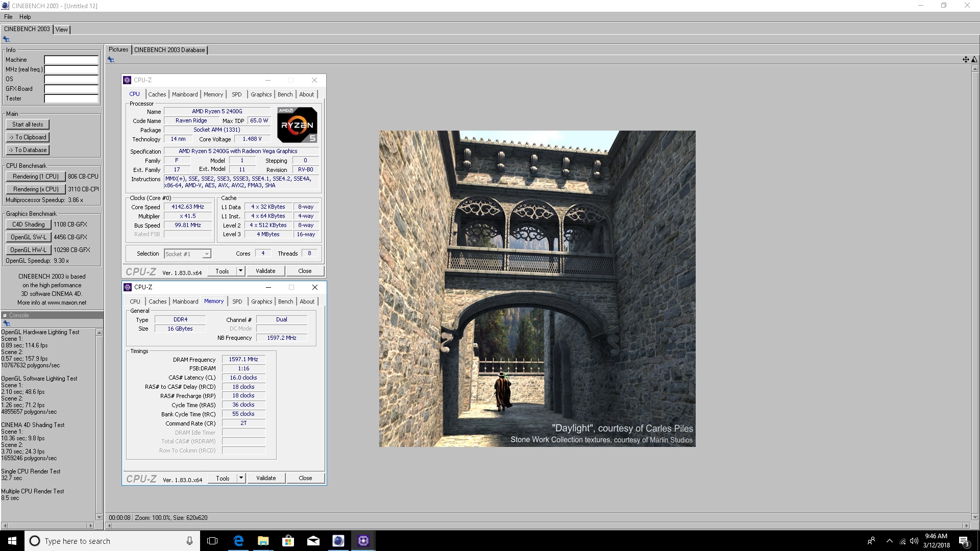Open Tools dropdown arrow in bottom CPU-Z window
The image size is (980, 551).
pyautogui.click(x=241, y=478)
